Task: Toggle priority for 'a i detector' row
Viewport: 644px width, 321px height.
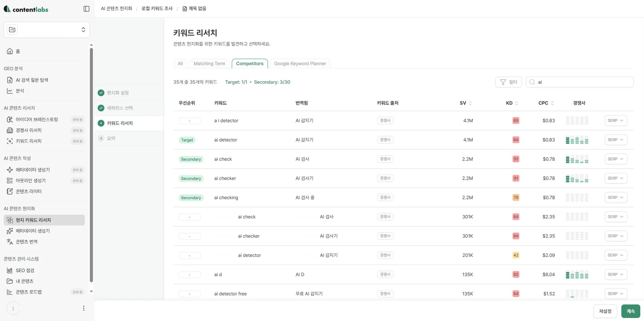Action: point(189,121)
